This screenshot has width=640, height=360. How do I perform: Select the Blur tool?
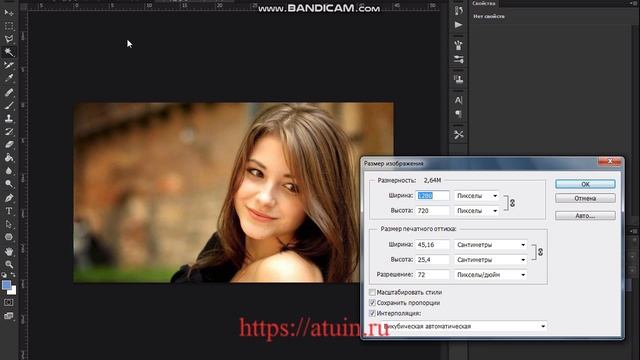(9, 171)
